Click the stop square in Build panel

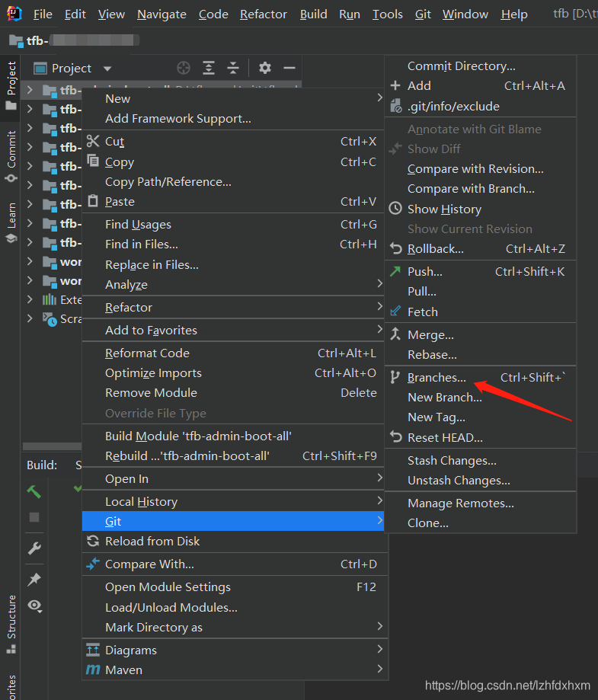[x=34, y=517]
